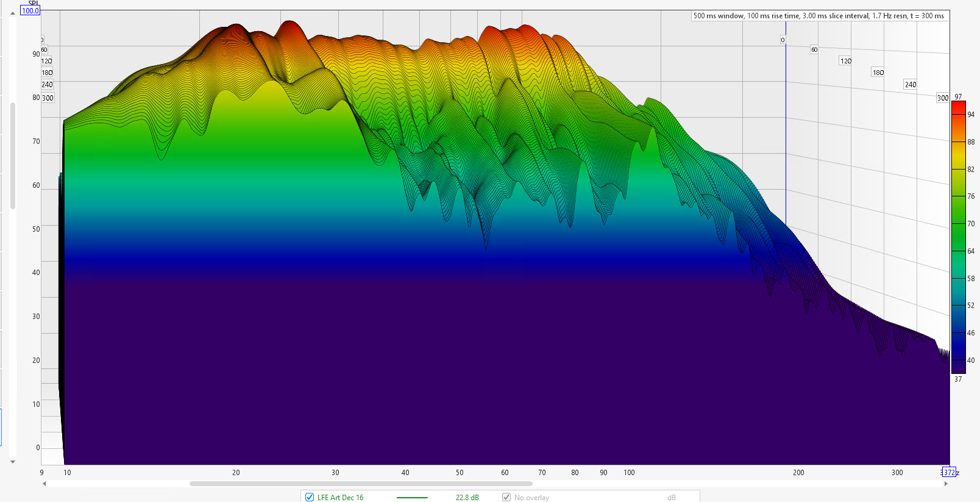The width and height of the screenshot is (980, 502).
Task: Click the LFE Art Dec 16 trace name
Action: (x=340, y=497)
